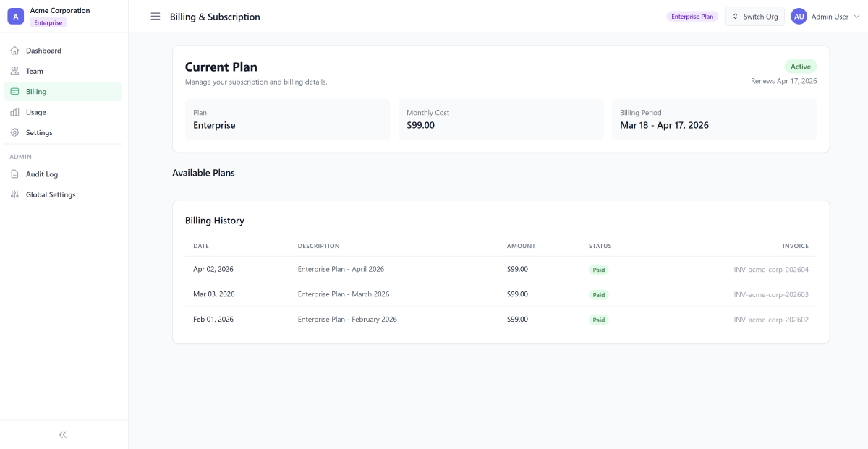Image resolution: width=868 pixels, height=449 pixels.
Task: Click the Usage bar chart icon
Action: click(x=15, y=112)
